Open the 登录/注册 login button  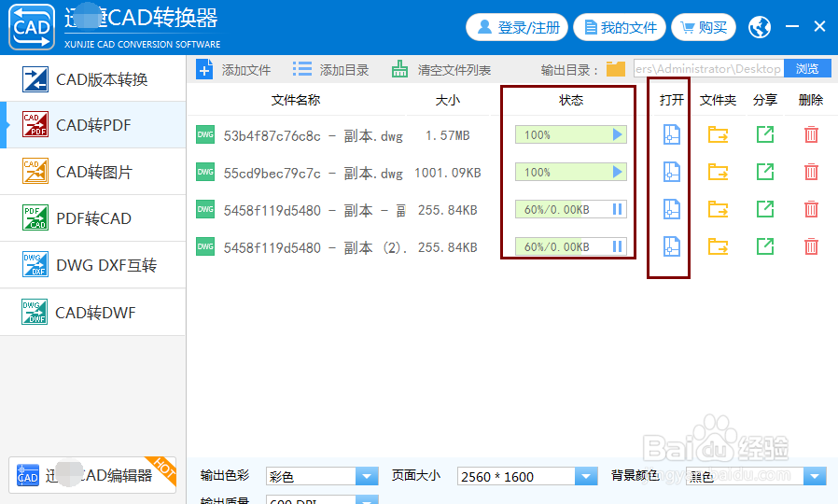coord(517,27)
